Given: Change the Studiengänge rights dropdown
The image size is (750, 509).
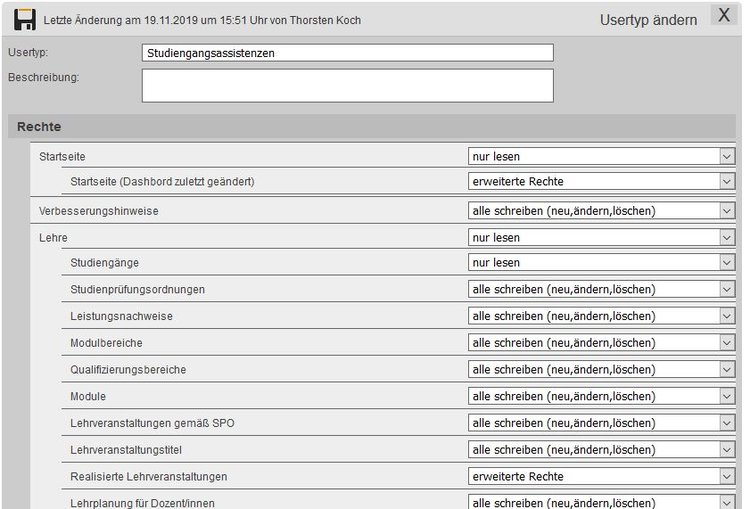Looking at the screenshot, I should coord(601,263).
